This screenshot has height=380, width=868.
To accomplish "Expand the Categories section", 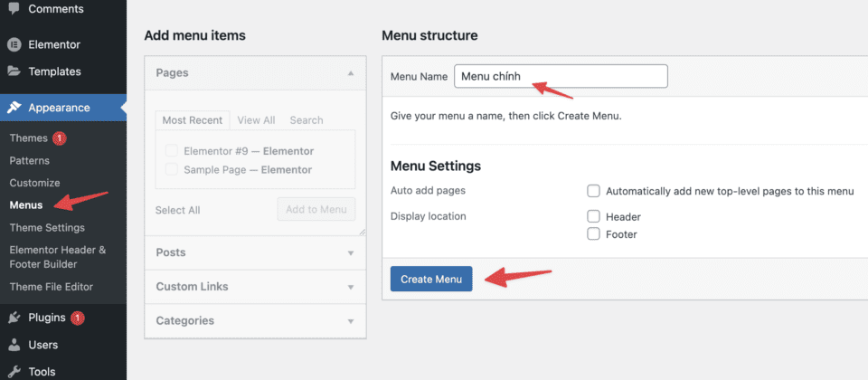I will (x=351, y=321).
